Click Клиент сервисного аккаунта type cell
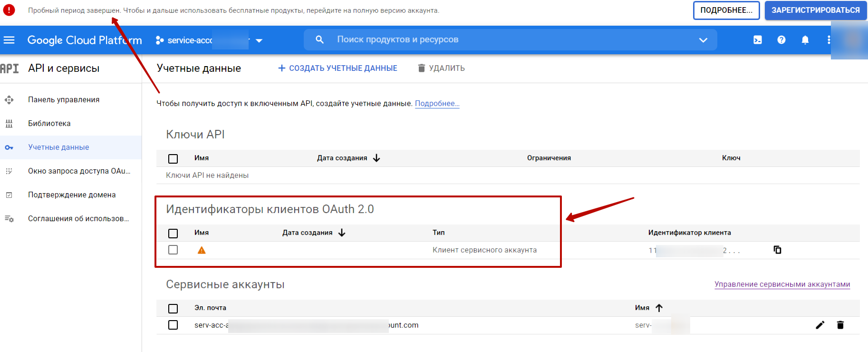This screenshot has height=352, width=868. [484, 250]
